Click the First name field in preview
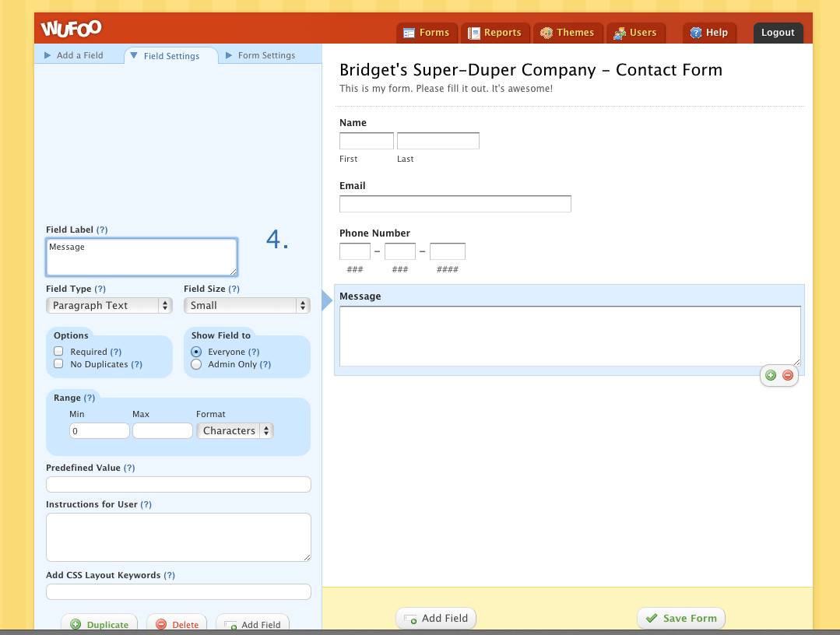 [x=367, y=141]
